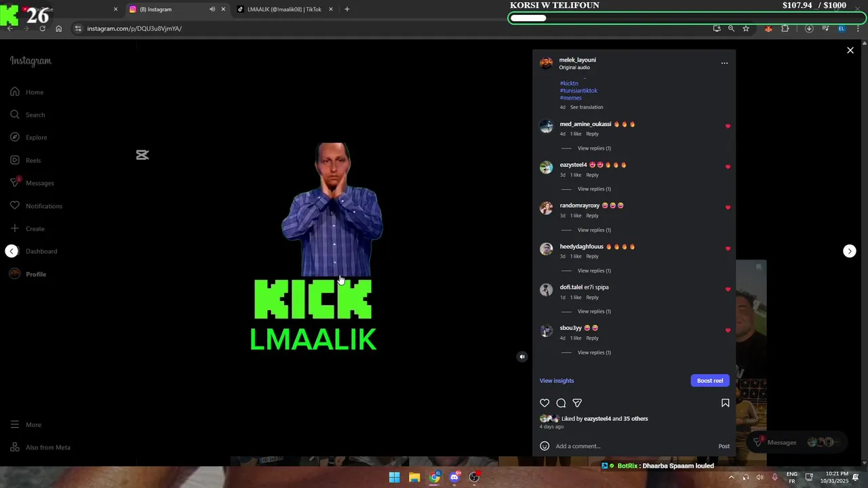The image size is (868, 488).
Task: Open the #memes hashtag
Action: coord(571,98)
